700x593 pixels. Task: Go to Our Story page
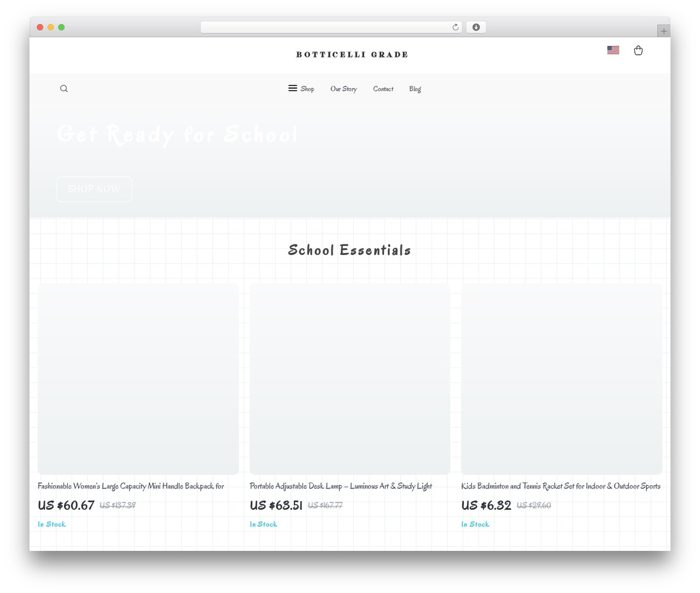click(343, 89)
